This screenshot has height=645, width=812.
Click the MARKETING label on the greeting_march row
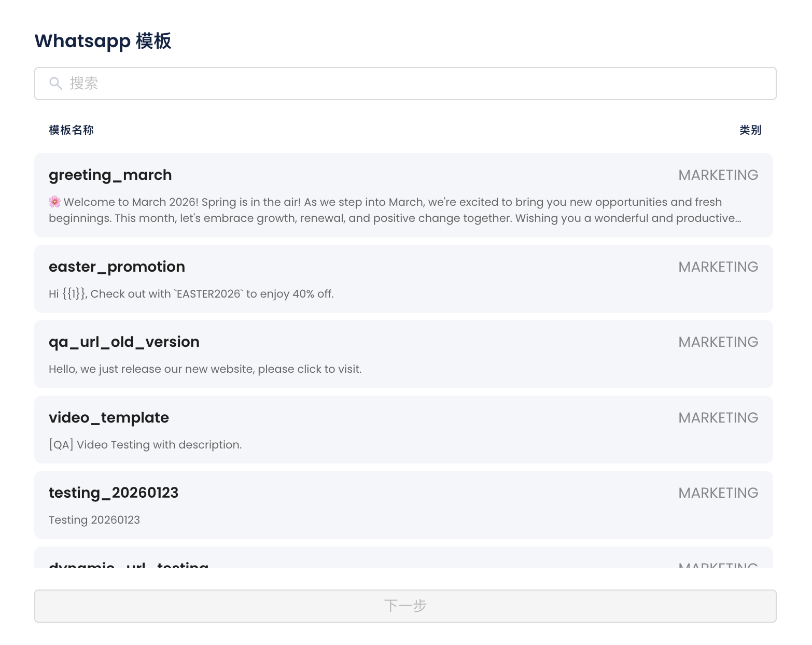coord(718,175)
